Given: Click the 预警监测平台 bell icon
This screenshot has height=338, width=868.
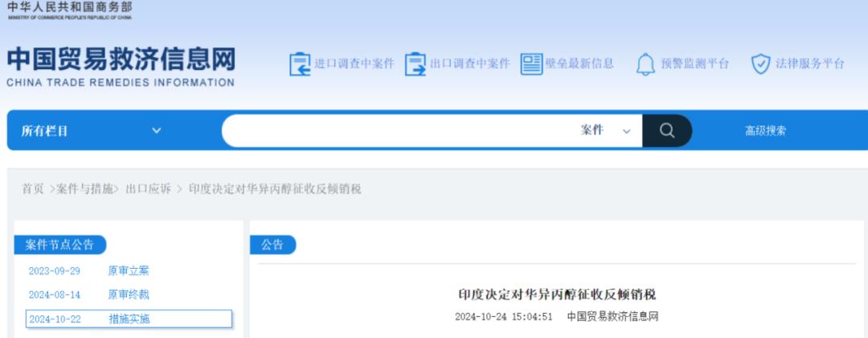Looking at the screenshot, I should [645, 64].
